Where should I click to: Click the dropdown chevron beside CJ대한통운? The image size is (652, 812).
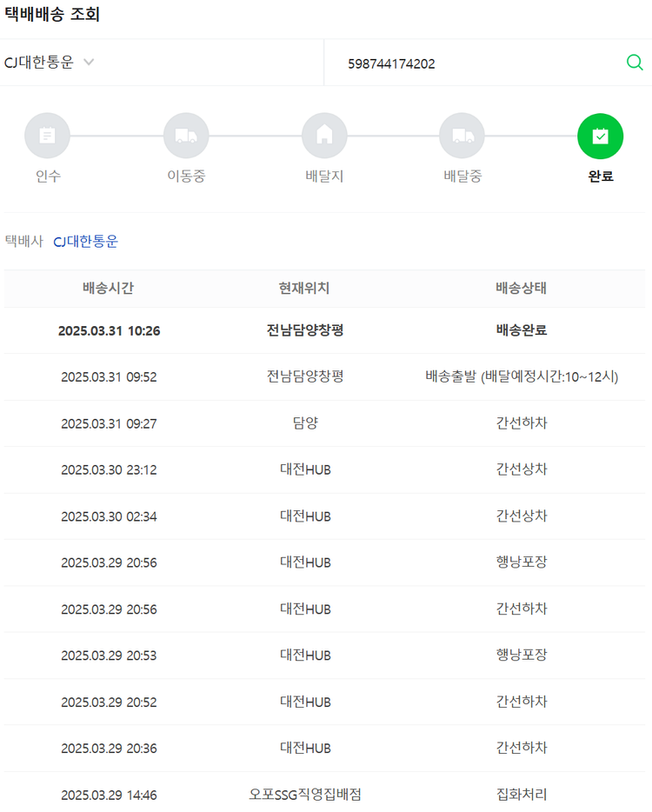click(x=89, y=63)
